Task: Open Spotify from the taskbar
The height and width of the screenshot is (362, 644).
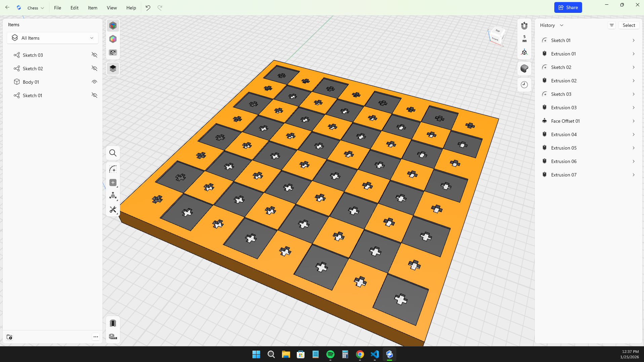Action: pos(330,354)
